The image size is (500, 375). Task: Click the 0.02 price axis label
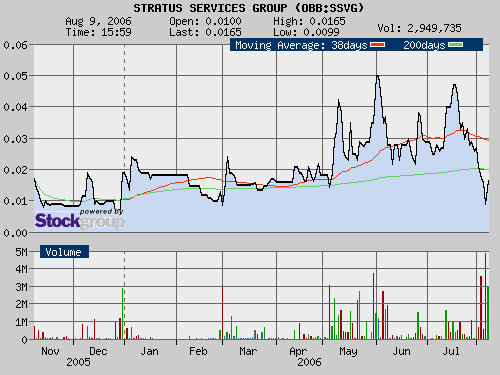coord(15,170)
